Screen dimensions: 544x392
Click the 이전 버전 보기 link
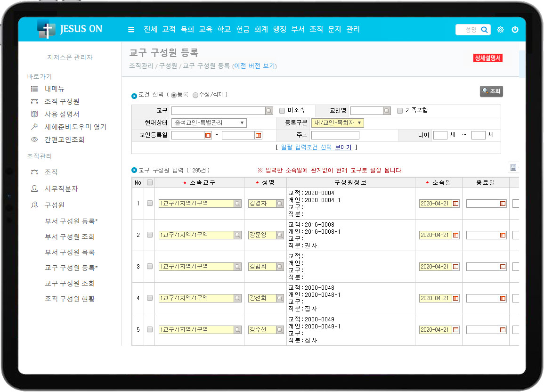coord(254,66)
